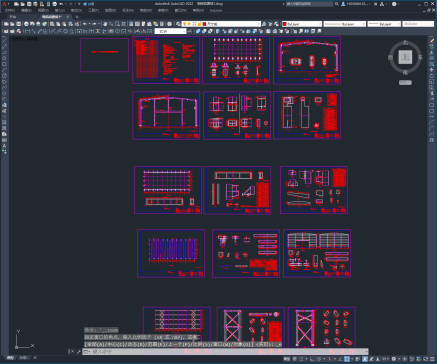Select the title sheet with centered red text
Screen dimensions: 437x364
click(104, 55)
